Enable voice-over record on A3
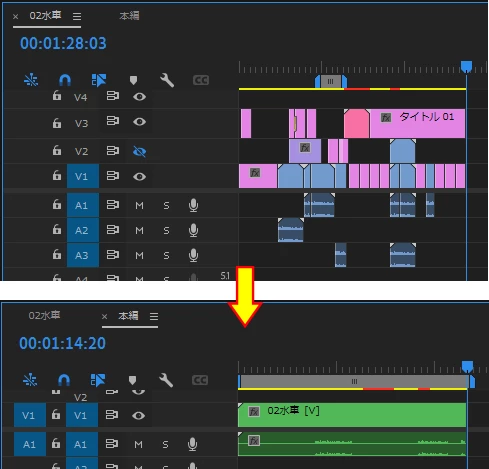The height and width of the screenshot is (469, 489). [x=193, y=255]
